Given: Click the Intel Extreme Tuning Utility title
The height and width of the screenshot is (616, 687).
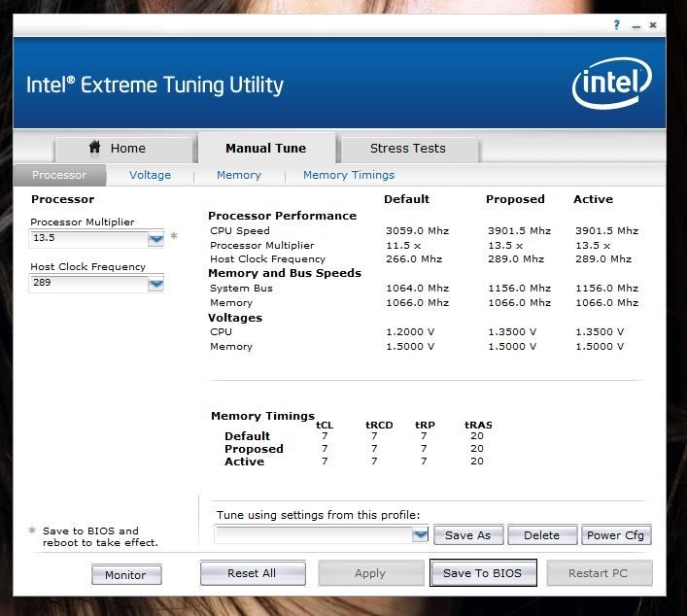Looking at the screenshot, I should [155, 85].
